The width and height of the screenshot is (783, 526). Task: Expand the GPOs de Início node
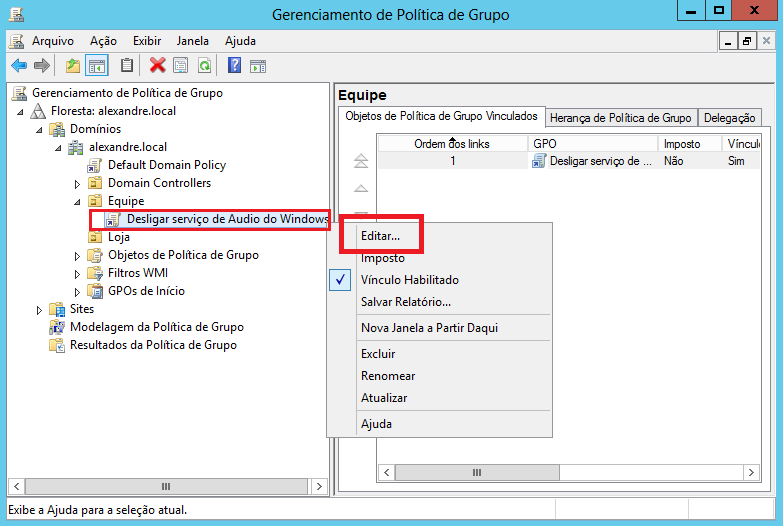(x=77, y=292)
